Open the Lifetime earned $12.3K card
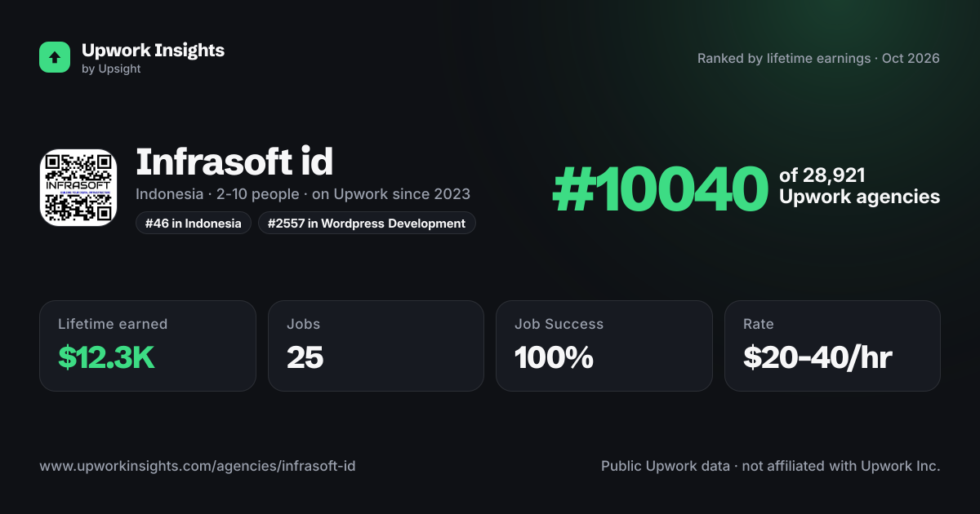 [148, 346]
